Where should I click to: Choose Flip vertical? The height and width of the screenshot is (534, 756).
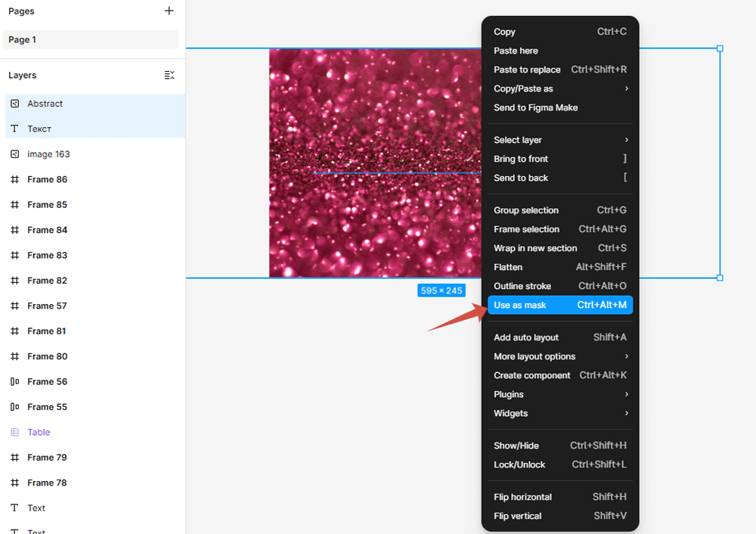click(560, 516)
